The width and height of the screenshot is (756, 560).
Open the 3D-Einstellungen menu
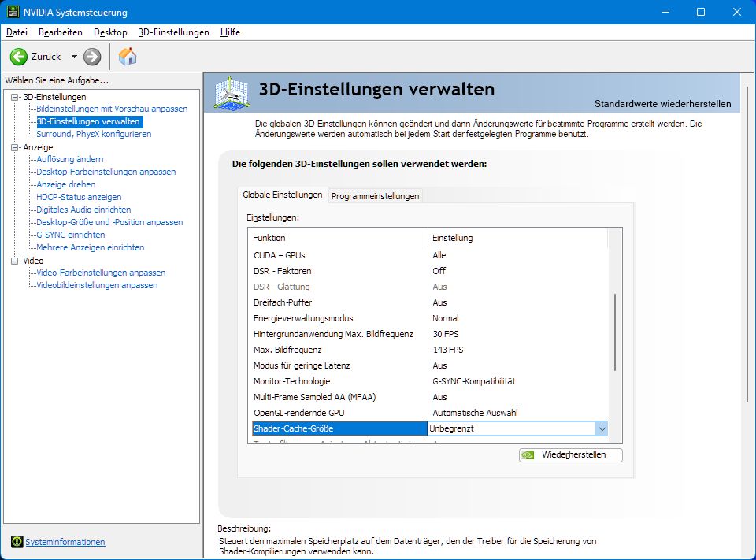coord(173,32)
